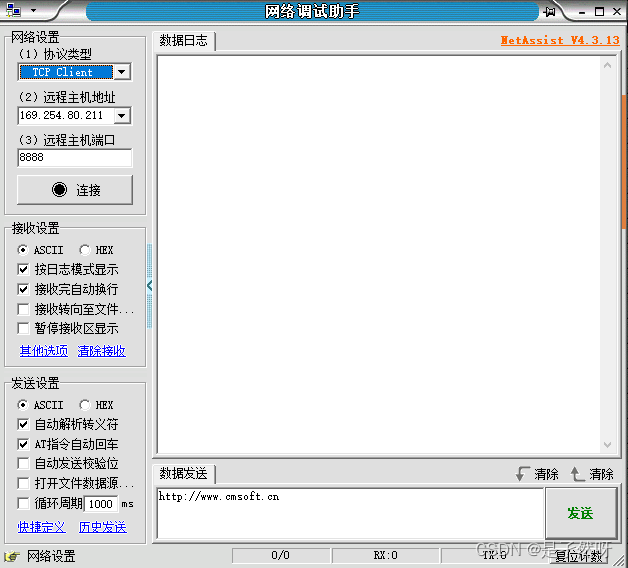This screenshot has height=568, width=628.
Task: Click the 发送 send button
Action: click(x=580, y=513)
